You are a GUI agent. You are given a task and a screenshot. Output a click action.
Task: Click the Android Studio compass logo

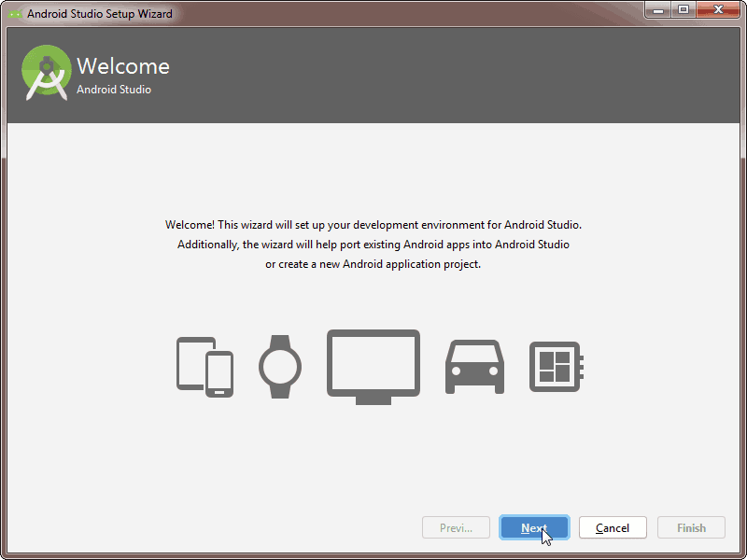point(47,73)
